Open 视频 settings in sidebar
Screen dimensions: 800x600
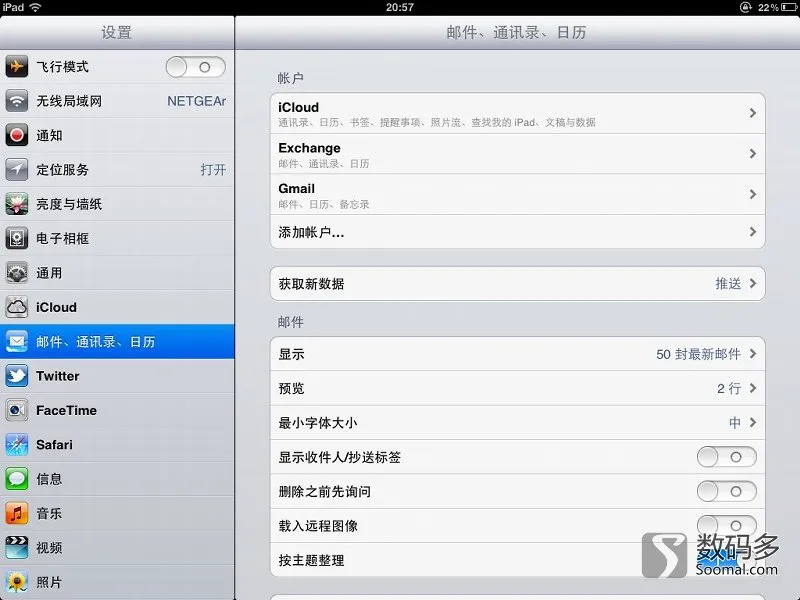[117, 547]
